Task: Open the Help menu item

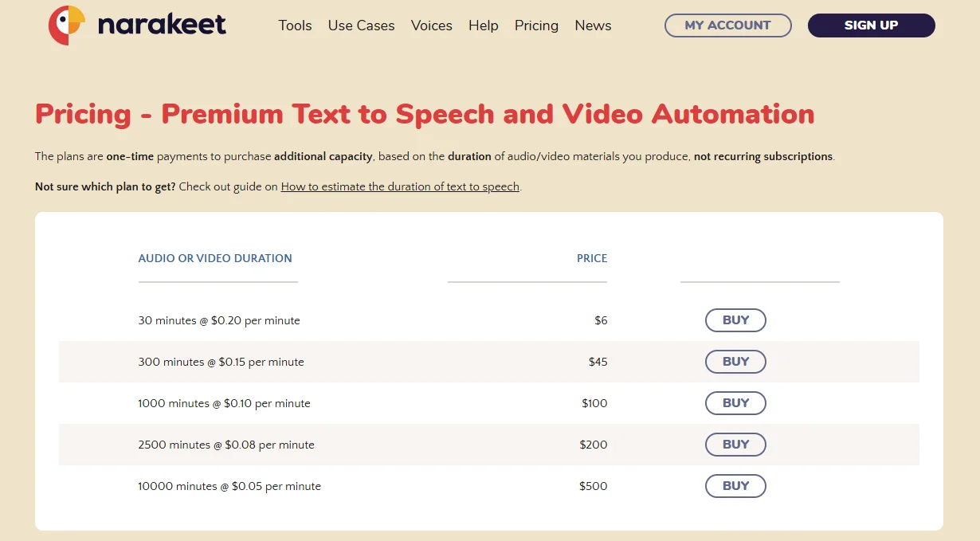Action: (483, 25)
